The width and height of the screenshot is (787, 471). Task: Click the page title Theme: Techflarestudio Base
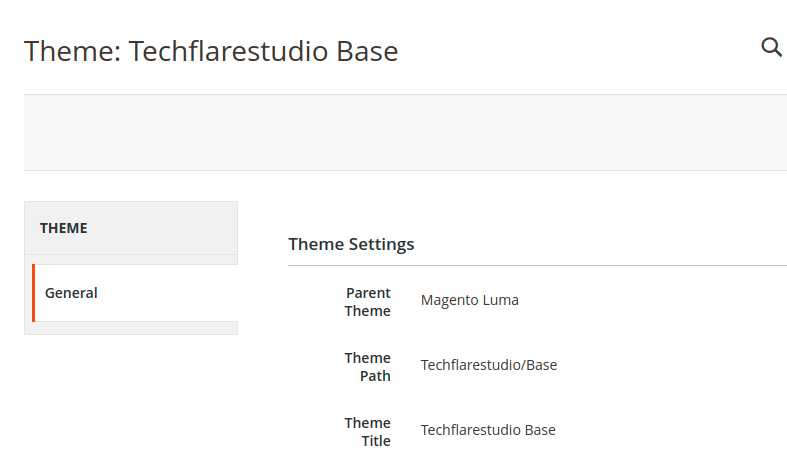pyautogui.click(x=211, y=51)
